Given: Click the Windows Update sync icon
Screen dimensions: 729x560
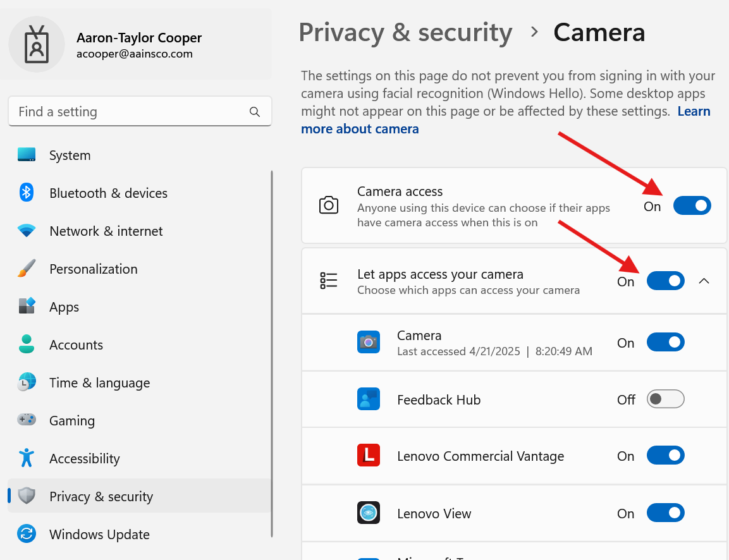Looking at the screenshot, I should (27, 534).
